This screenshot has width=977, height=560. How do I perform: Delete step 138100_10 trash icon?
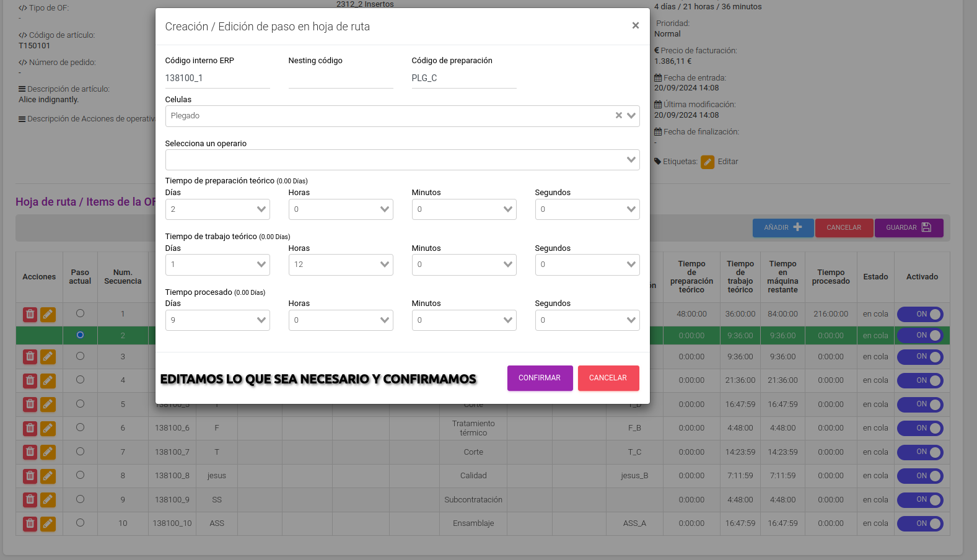point(30,523)
